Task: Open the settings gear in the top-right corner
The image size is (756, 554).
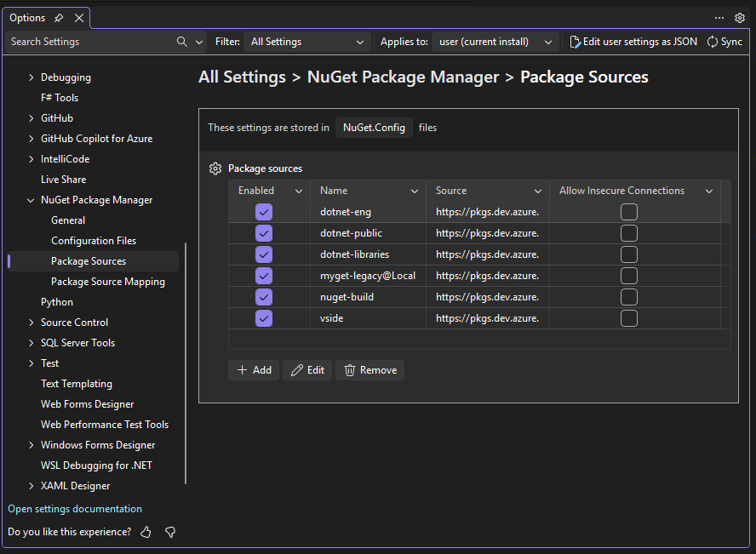Action: point(740,17)
